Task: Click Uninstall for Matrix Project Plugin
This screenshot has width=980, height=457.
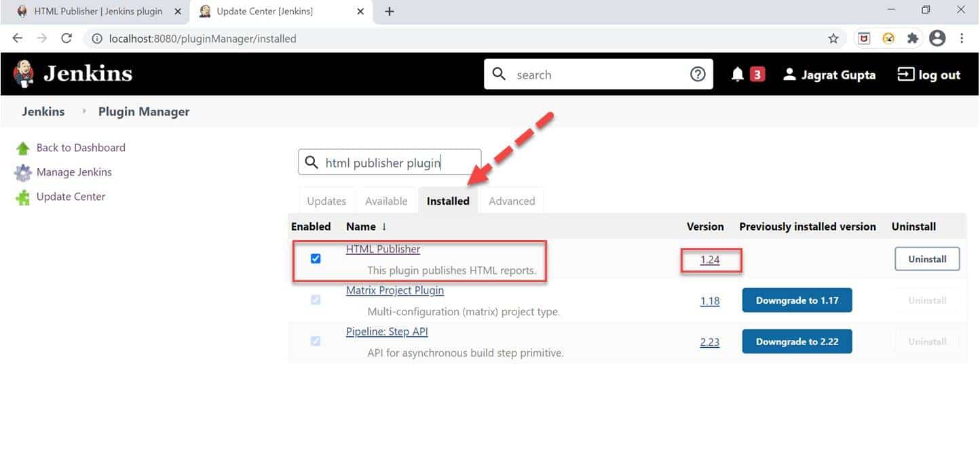Action: click(x=927, y=300)
